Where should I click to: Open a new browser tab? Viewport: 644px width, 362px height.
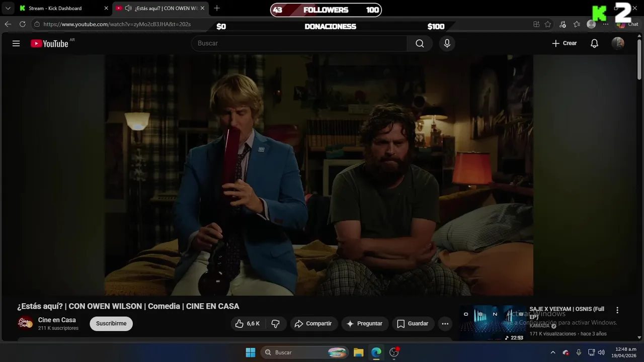coord(217,8)
